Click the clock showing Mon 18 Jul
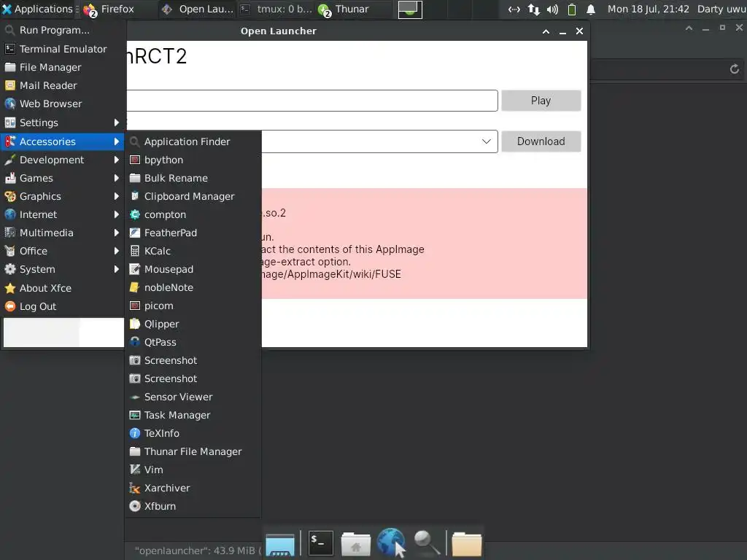747x560 pixels. (x=648, y=9)
